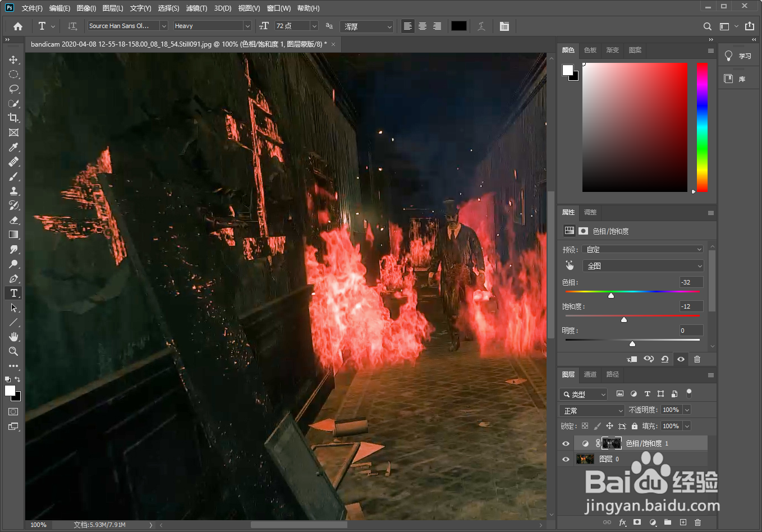
Task: Select the Lasso tool
Action: pos(13,89)
